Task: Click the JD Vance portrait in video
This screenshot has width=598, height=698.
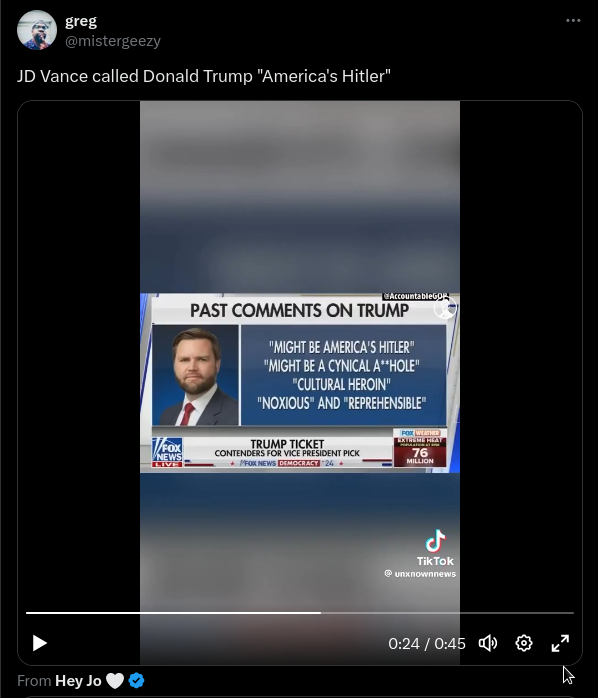Action: [195, 375]
